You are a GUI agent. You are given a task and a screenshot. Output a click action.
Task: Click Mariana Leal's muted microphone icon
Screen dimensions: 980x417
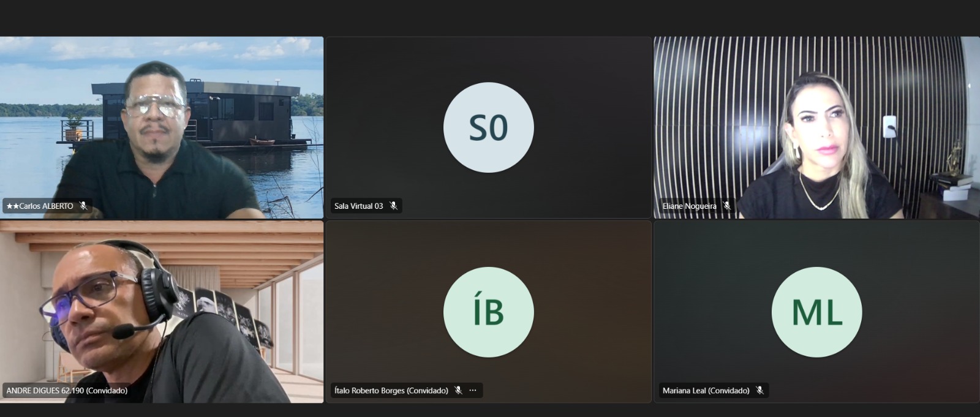[759, 391]
